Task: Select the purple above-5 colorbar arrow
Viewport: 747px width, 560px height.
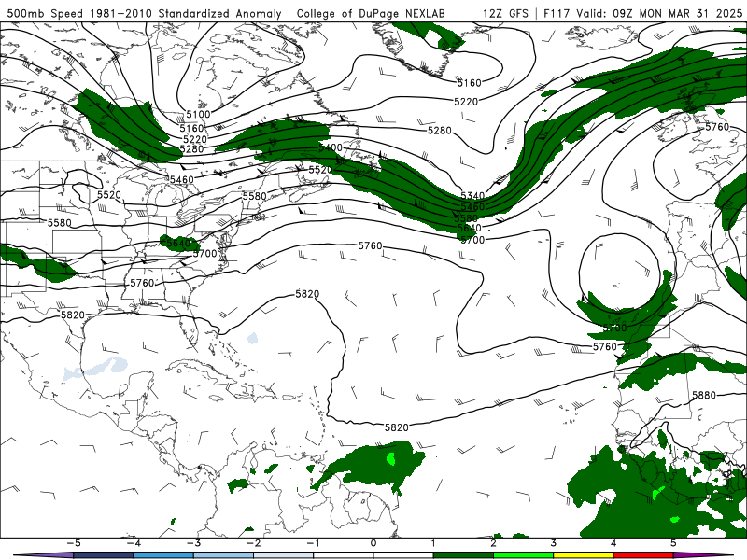Action: [x=704, y=555]
